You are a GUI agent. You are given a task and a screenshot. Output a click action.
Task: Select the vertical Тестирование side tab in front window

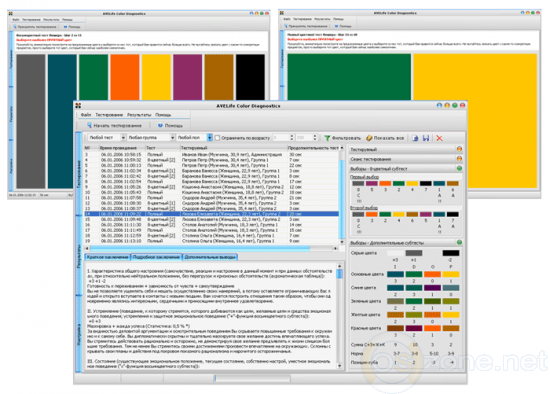(79, 174)
